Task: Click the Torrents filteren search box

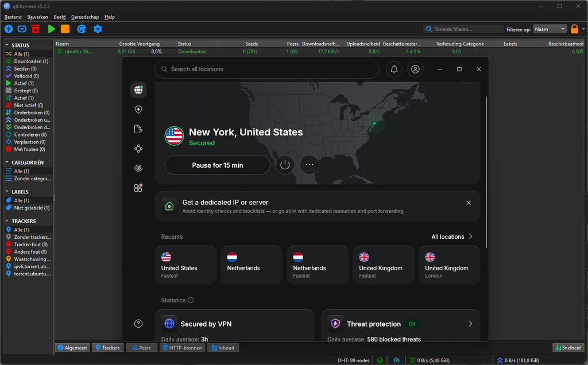Action: pos(463,29)
